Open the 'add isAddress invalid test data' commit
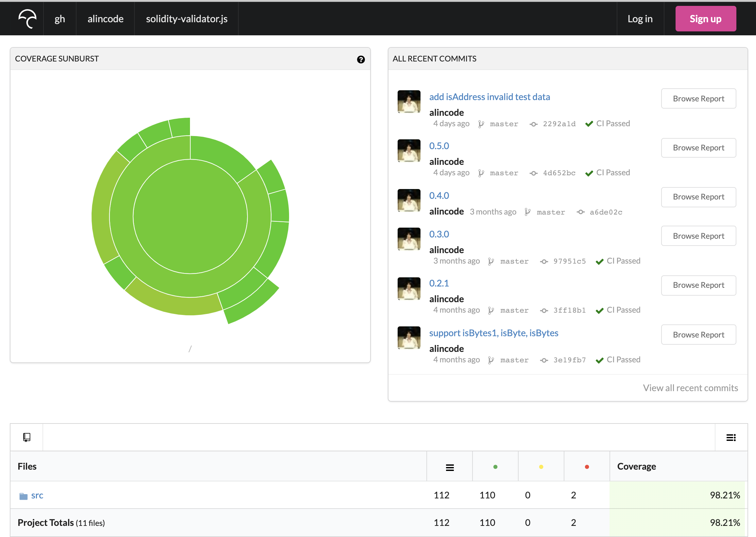This screenshot has height=537, width=756. pos(489,97)
